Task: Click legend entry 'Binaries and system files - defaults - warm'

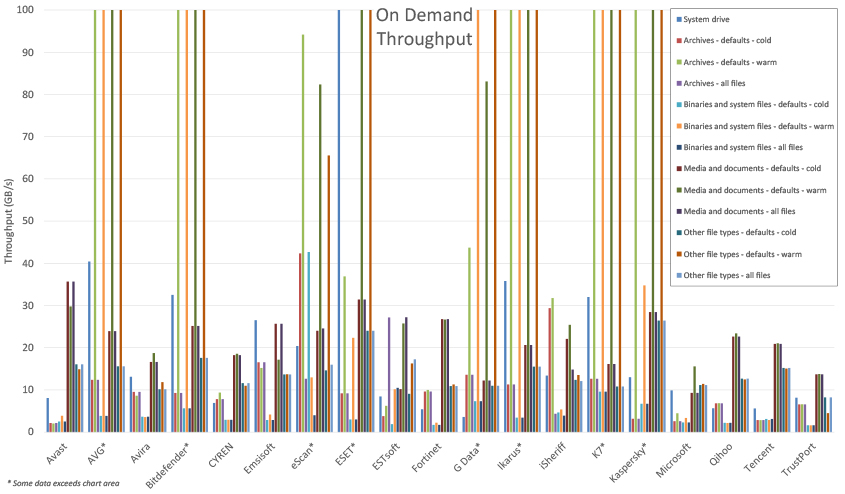Action: point(758,126)
